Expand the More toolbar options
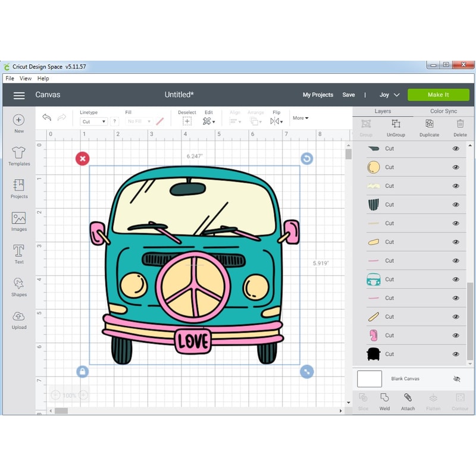 pyautogui.click(x=300, y=118)
